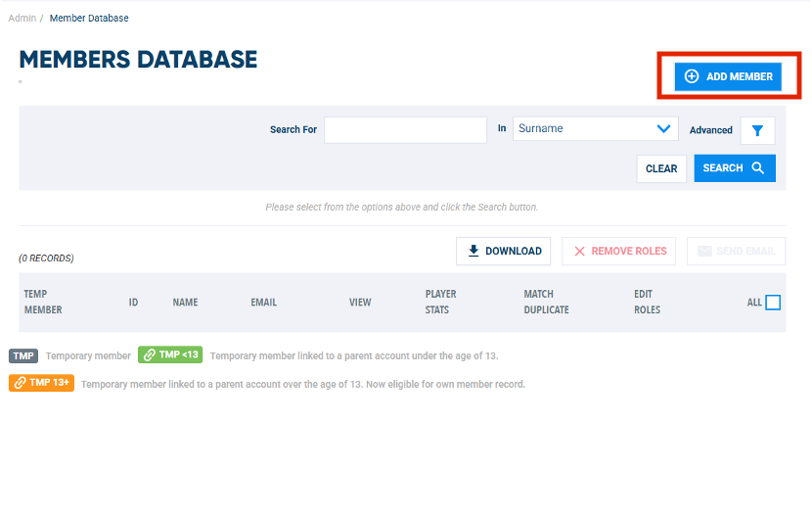
Task: Click the Name column header
Action: coord(185,303)
